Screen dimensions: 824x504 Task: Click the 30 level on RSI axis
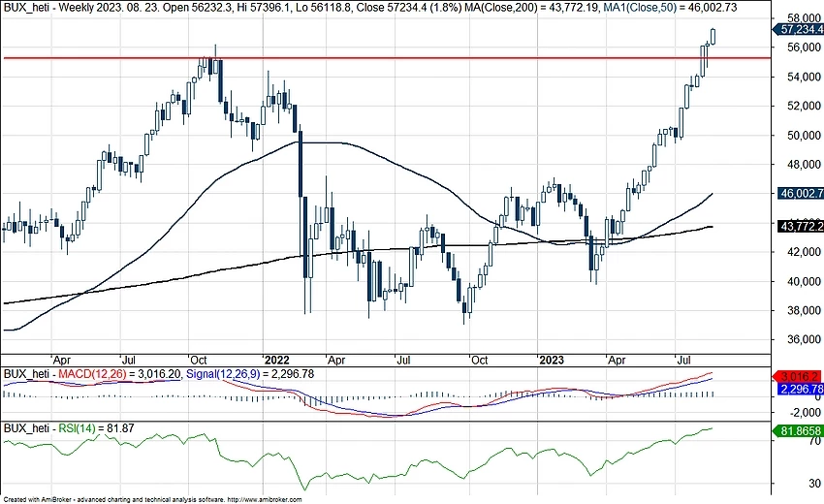[814, 483]
